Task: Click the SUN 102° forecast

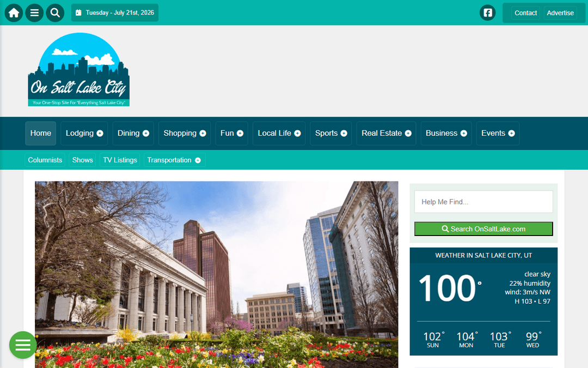Action: pyautogui.click(x=433, y=340)
